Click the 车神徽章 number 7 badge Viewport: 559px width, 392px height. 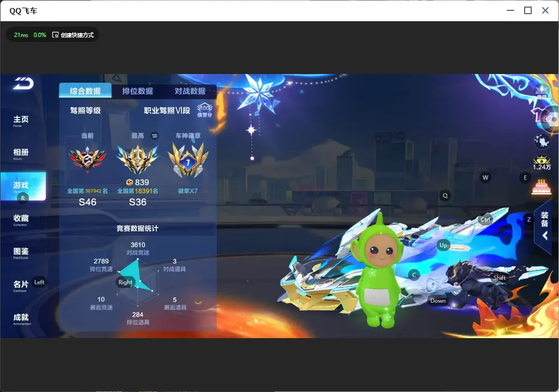point(188,160)
